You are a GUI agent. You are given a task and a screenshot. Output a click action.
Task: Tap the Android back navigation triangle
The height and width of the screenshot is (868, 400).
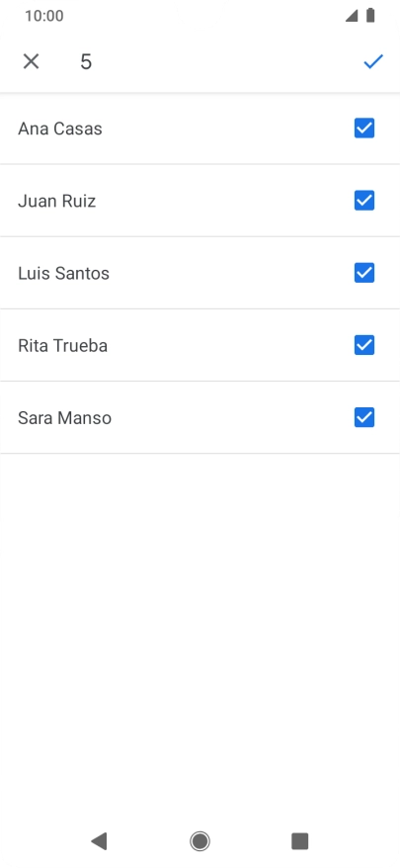tap(99, 841)
